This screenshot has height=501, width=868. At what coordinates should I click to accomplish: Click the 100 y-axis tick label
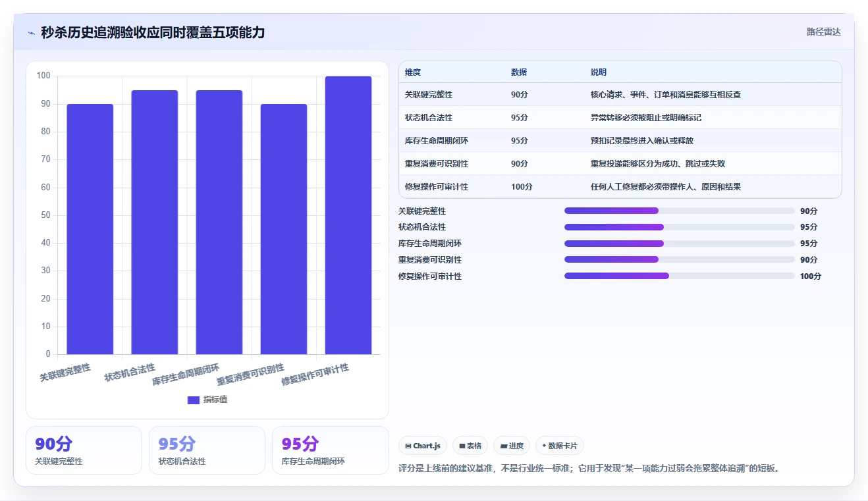click(x=43, y=76)
